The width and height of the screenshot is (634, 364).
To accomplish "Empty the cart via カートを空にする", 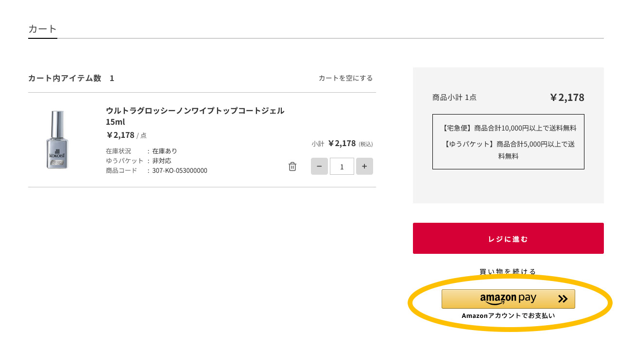I will pyautogui.click(x=345, y=78).
